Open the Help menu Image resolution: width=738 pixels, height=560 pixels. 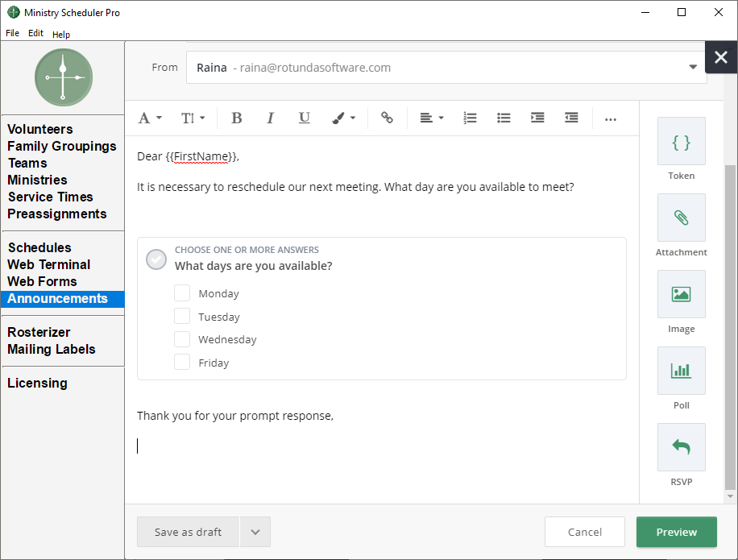point(61,35)
